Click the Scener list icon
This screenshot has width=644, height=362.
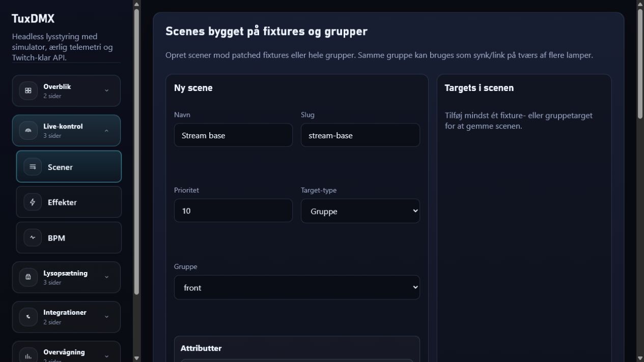[x=33, y=167]
